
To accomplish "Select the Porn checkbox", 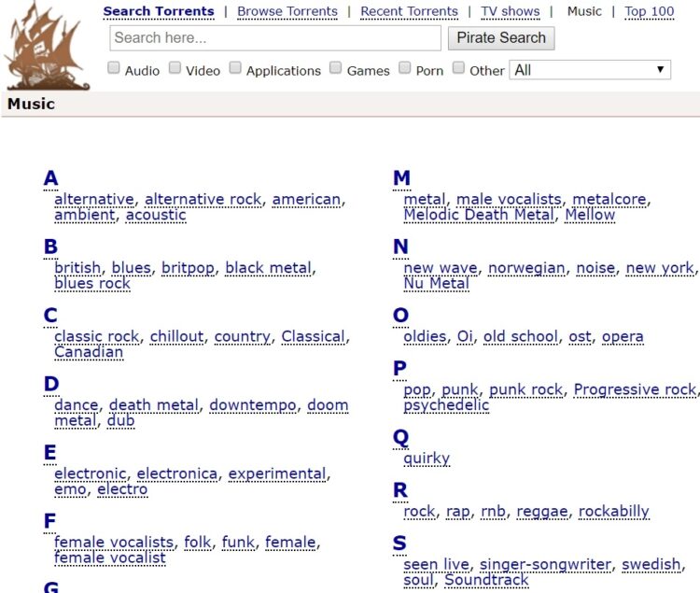I will pos(404,68).
